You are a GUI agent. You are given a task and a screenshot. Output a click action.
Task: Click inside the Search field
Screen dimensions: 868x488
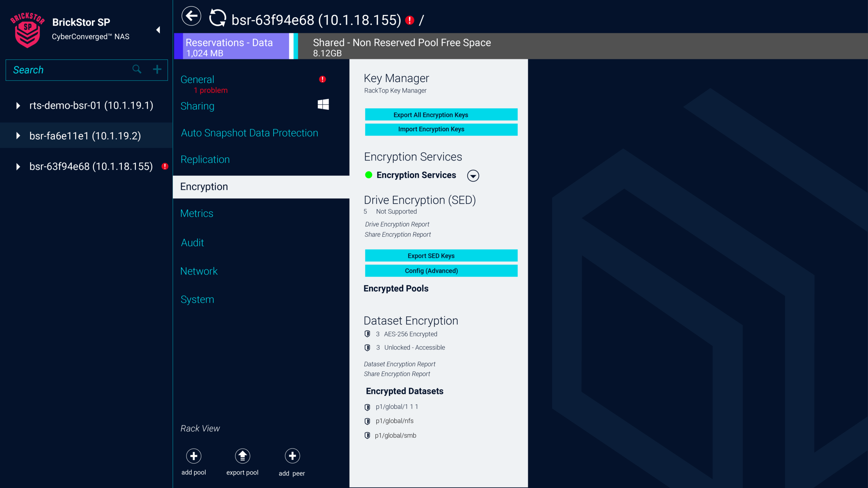[68, 70]
